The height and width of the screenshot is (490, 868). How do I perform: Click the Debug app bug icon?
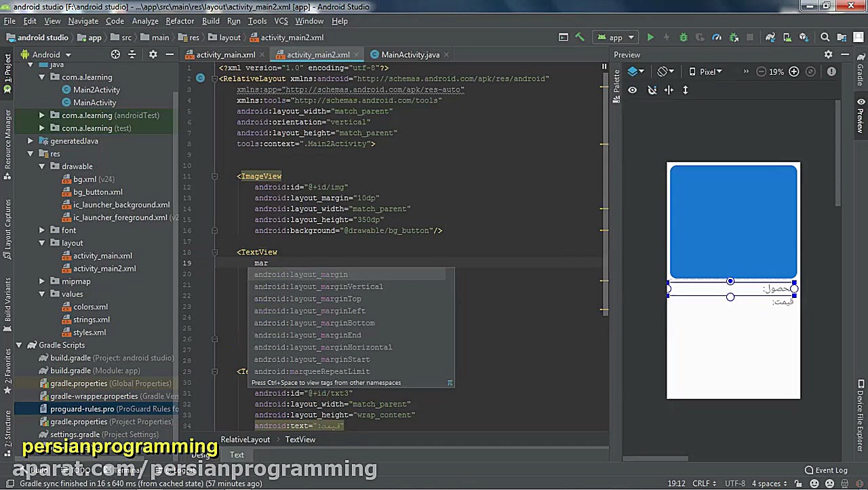[683, 38]
